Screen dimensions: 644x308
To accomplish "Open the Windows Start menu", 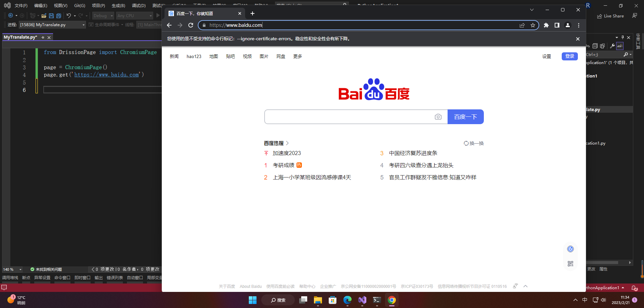I will pos(252,300).
